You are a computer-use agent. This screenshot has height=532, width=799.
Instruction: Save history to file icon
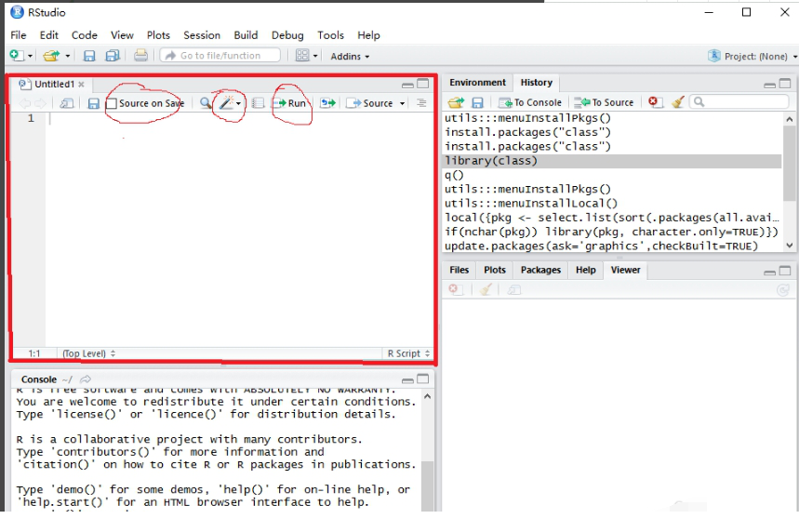[x=477, y=103]
